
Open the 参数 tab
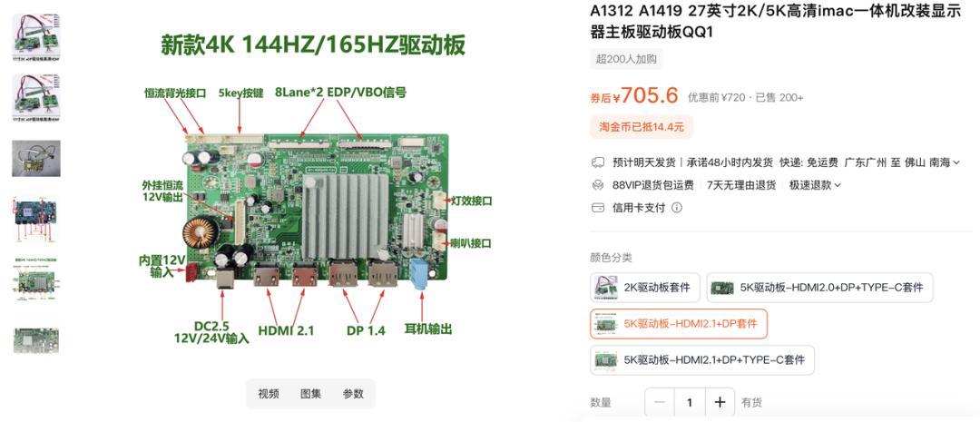tap(353, 394)
